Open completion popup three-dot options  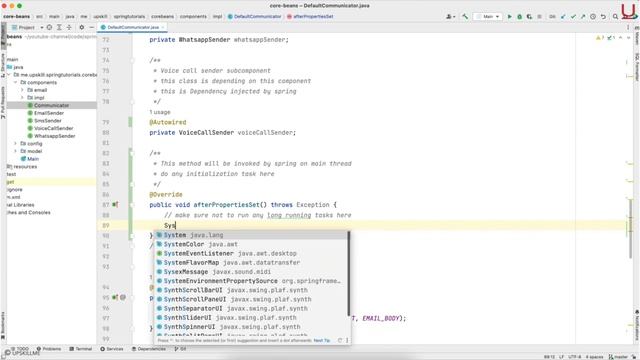pos(347,340)
